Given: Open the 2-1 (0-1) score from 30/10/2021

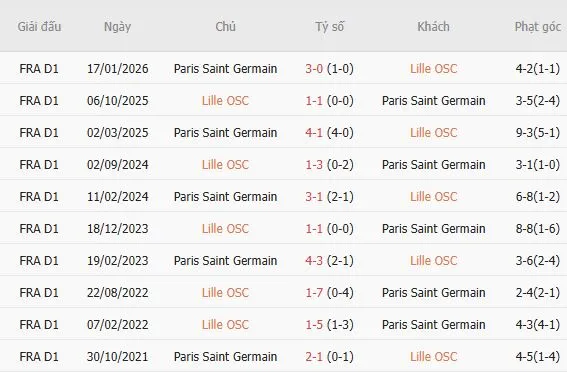Looking at the screenshot, I should coord(329,356).
